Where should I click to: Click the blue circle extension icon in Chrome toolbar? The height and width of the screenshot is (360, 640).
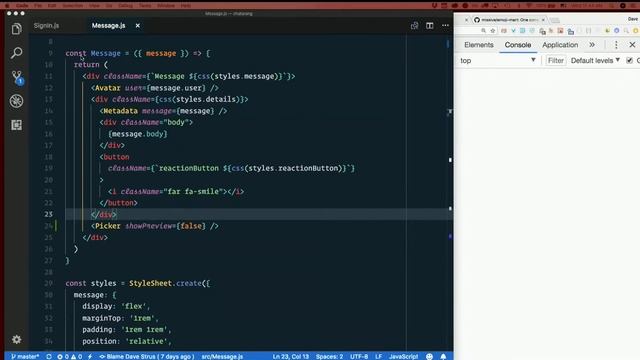[616, 31]
